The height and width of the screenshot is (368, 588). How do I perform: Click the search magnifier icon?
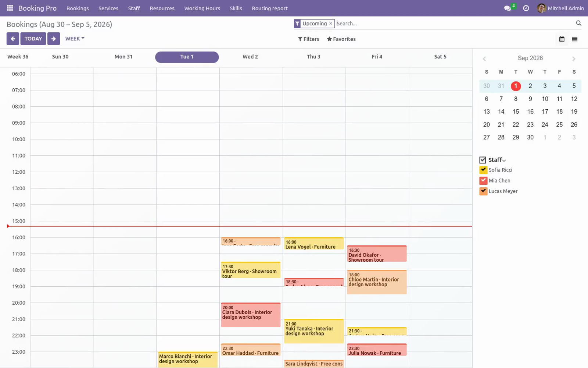(578, 23)
